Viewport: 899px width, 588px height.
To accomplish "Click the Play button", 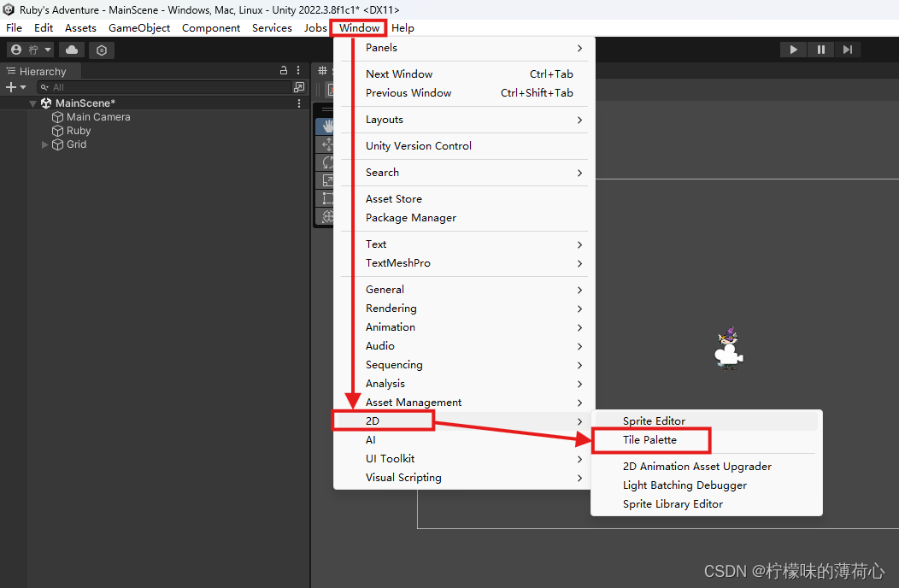I will pyautogui.click(x=794, y=50).
